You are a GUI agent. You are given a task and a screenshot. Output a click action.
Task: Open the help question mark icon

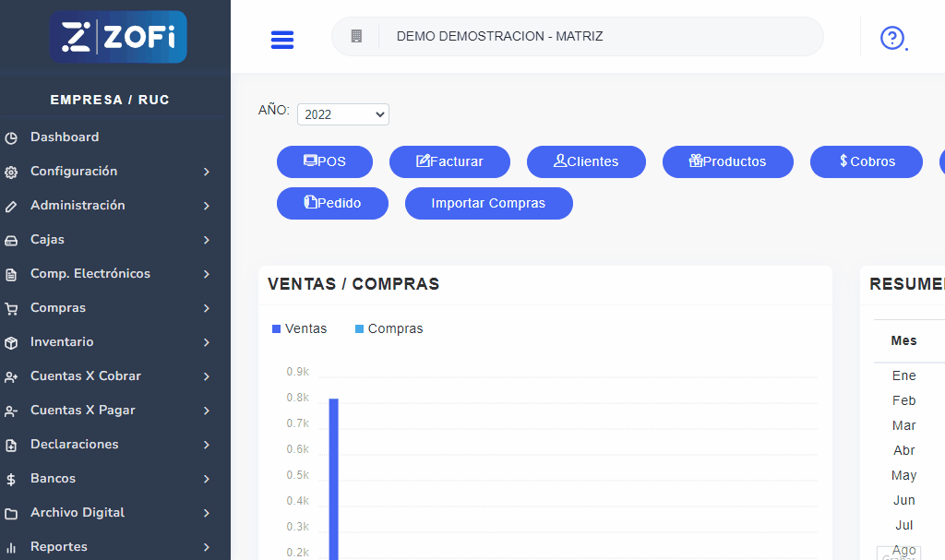(x=891, y=38)
